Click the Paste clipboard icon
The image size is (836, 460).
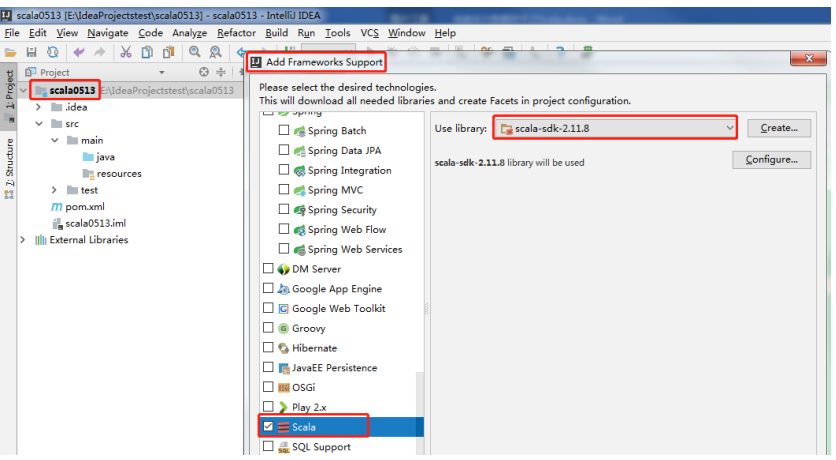pyautogui.click(x=168, y=52)
